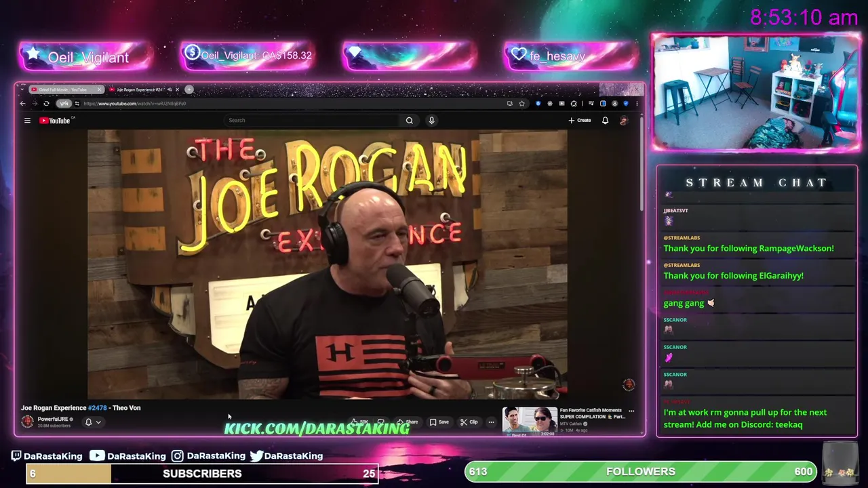Open site settings icon beside the URL
Viewport: 868px width, 488px height.
[77, 104]
